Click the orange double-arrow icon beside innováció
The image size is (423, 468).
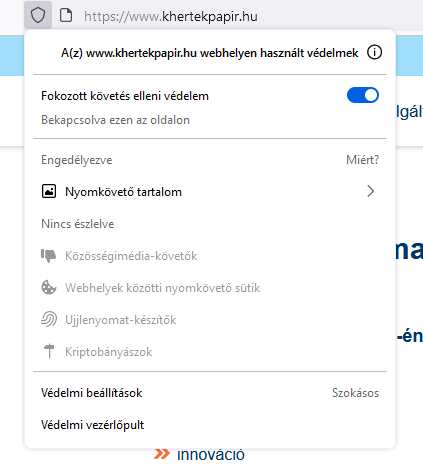coord(162,454)
